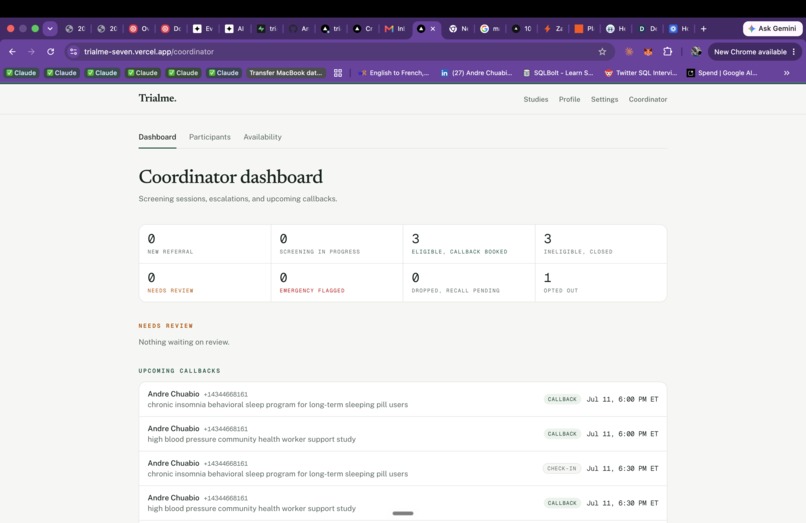Screen dimensions: 806x523
Task: Select the Dashboard tab
Action: [x=157, y=137]
